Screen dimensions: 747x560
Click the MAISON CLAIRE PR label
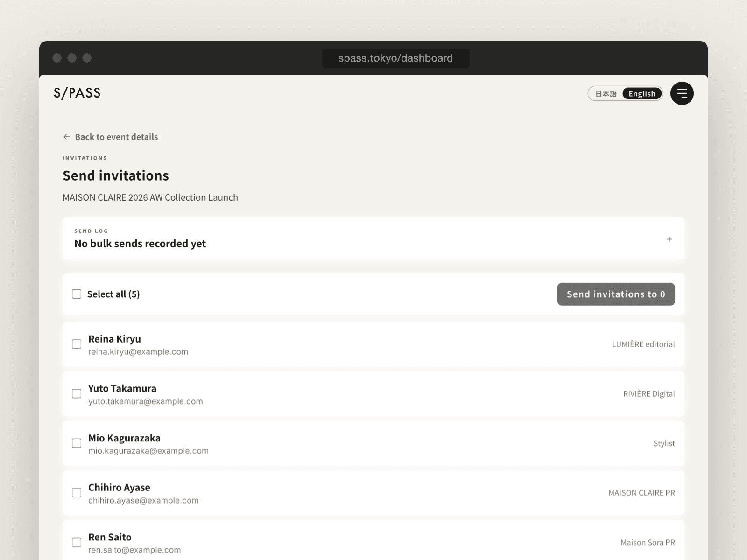pyautogui.click(x=641, y=493)
